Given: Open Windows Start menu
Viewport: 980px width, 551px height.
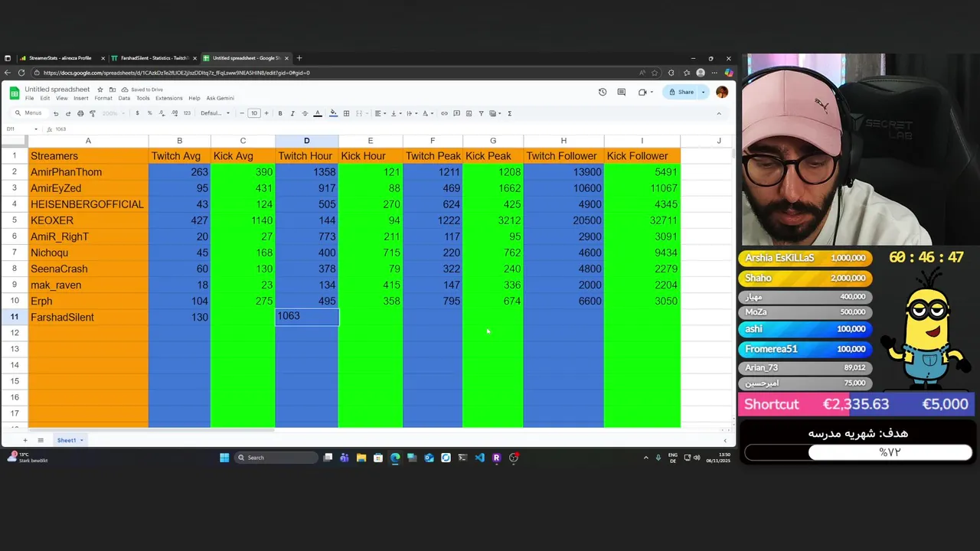Looking at the screenshot, I should click(224, 458).
